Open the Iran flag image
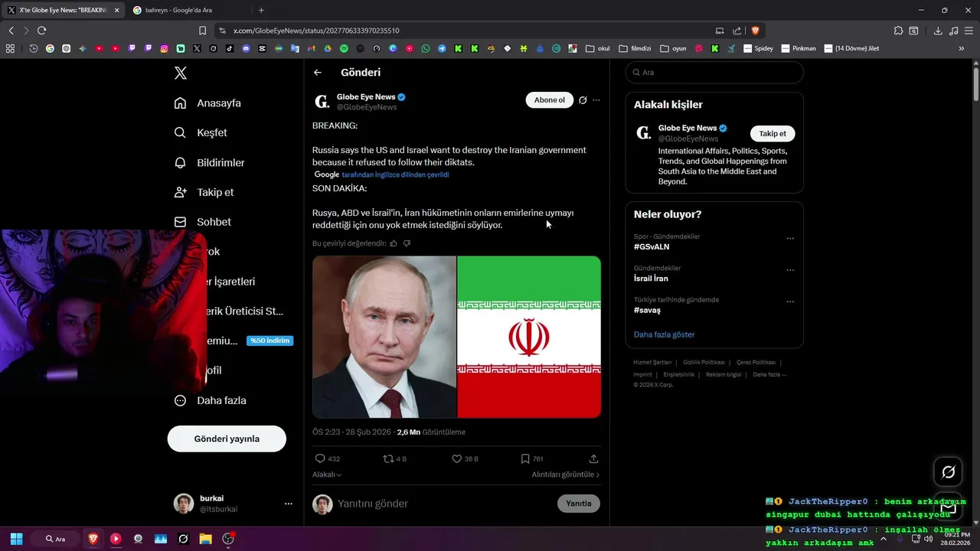The image size is (980, 551). [529, 337]
